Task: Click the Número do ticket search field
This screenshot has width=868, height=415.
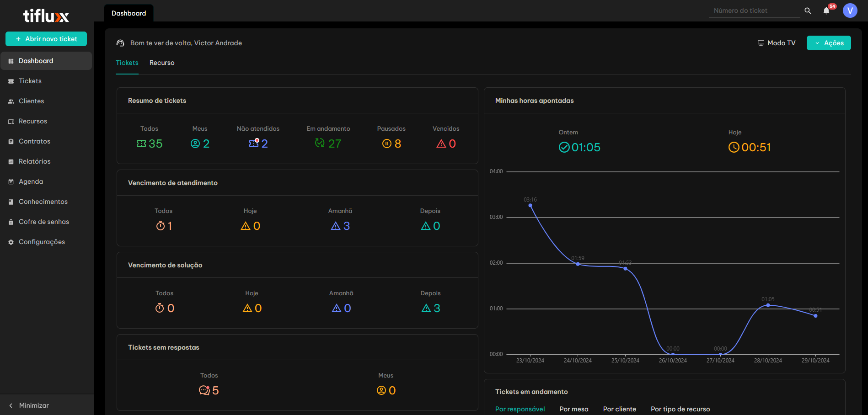Action: [754, 11]
